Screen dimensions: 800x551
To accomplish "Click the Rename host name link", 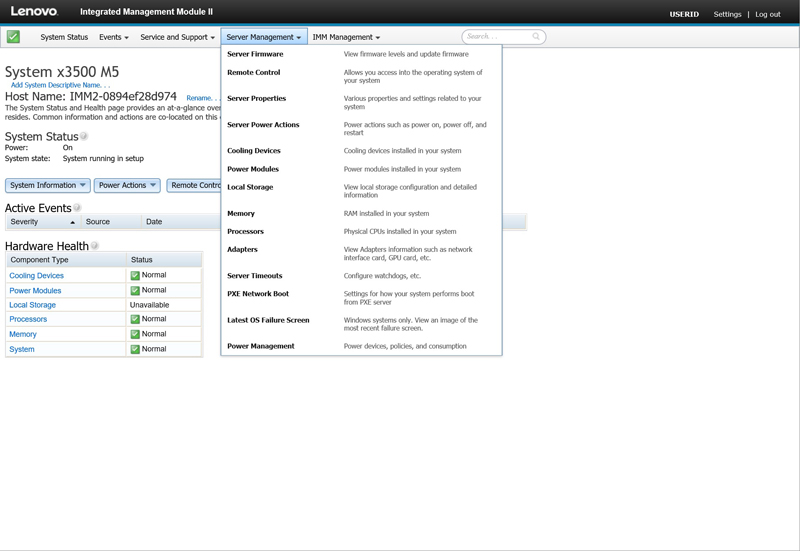I will (x=202, y=98).
